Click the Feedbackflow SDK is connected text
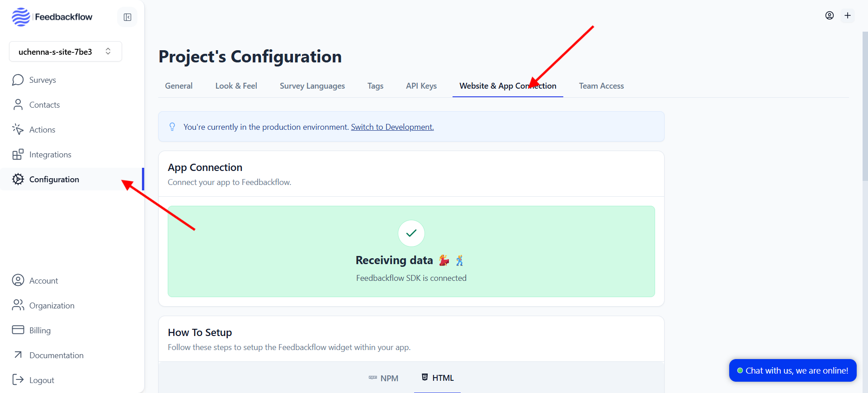868x393 pixels. (411, 278)
